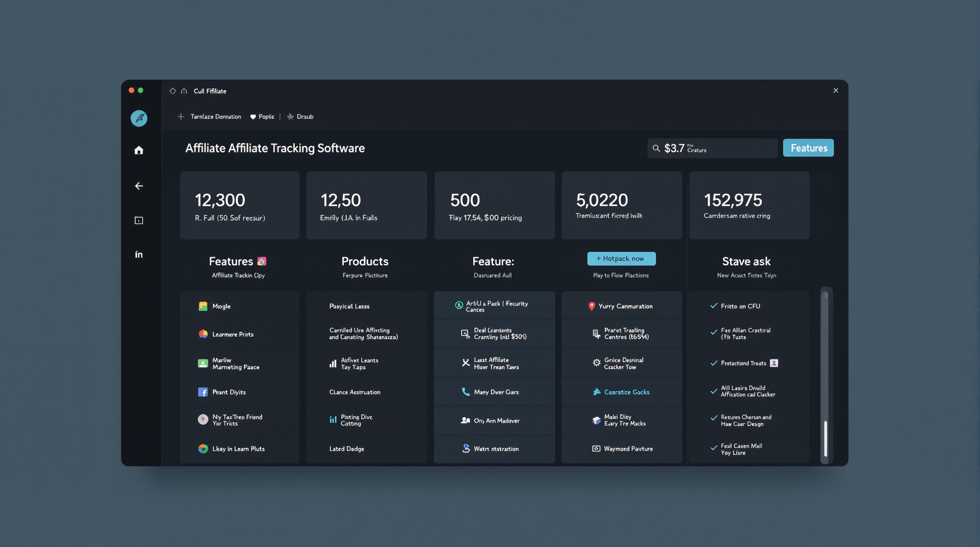The height and width of the screenshot is (547, 980).
Task: Click the round icon beside Ny Tax'Treo Friend
Action: point(203,419)
